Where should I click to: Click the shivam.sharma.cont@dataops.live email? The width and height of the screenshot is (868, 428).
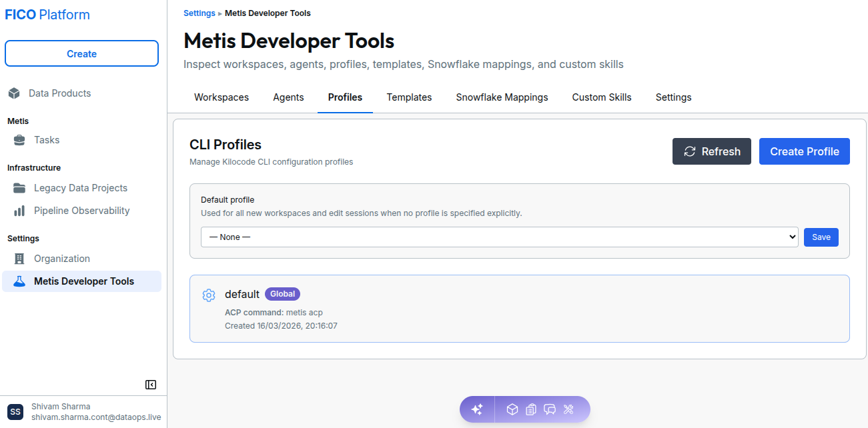click(x=96, y=417)
